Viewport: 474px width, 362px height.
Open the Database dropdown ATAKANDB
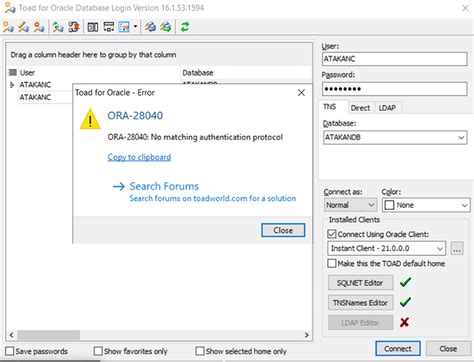click(461, 137)
